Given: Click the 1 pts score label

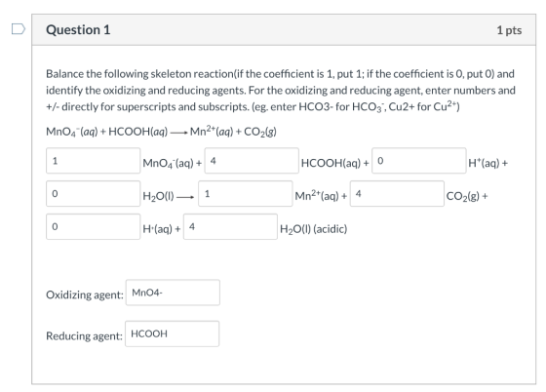Looking at the screenshot, I should pos(509,30).
